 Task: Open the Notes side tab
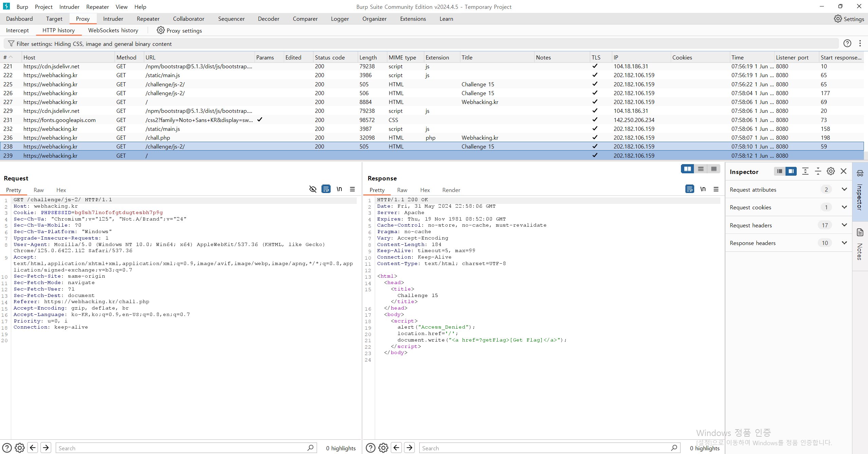pos(860,246)
